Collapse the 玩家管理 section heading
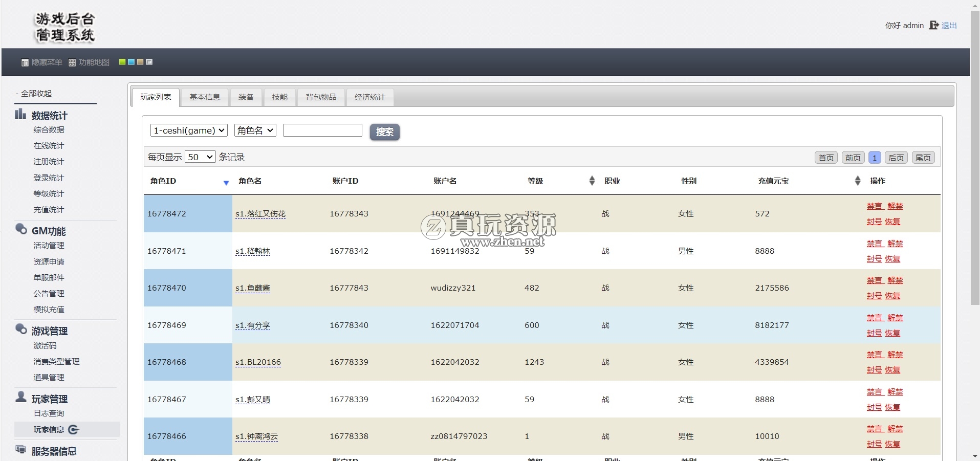The width and height of the screenshot is (980, 461). click(x=49, y=399)
